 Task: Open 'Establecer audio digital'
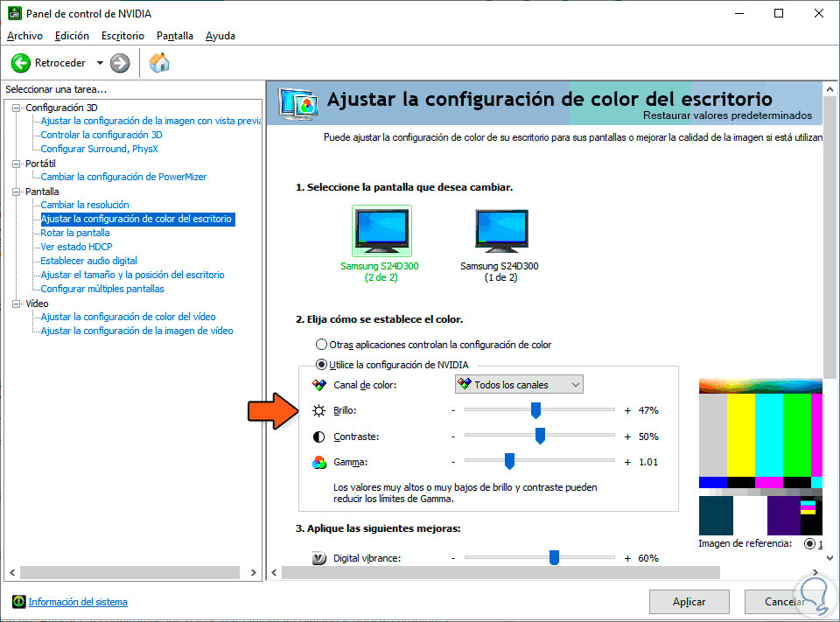pos(88,261)
